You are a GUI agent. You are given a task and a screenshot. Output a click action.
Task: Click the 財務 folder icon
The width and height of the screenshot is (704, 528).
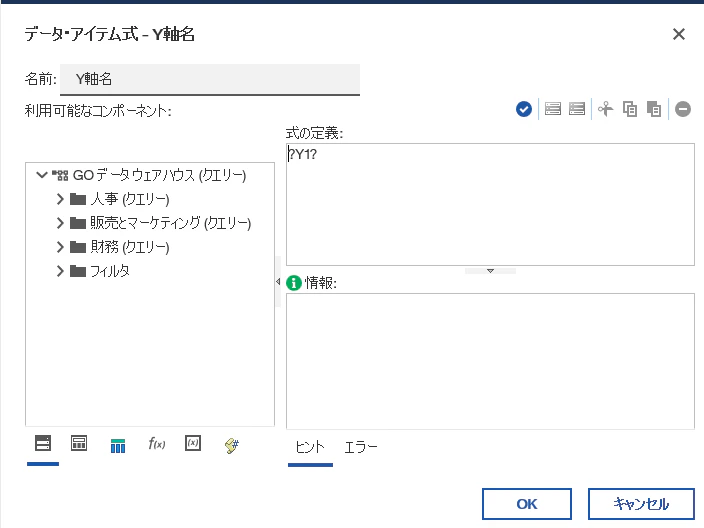tap(78, 247)
